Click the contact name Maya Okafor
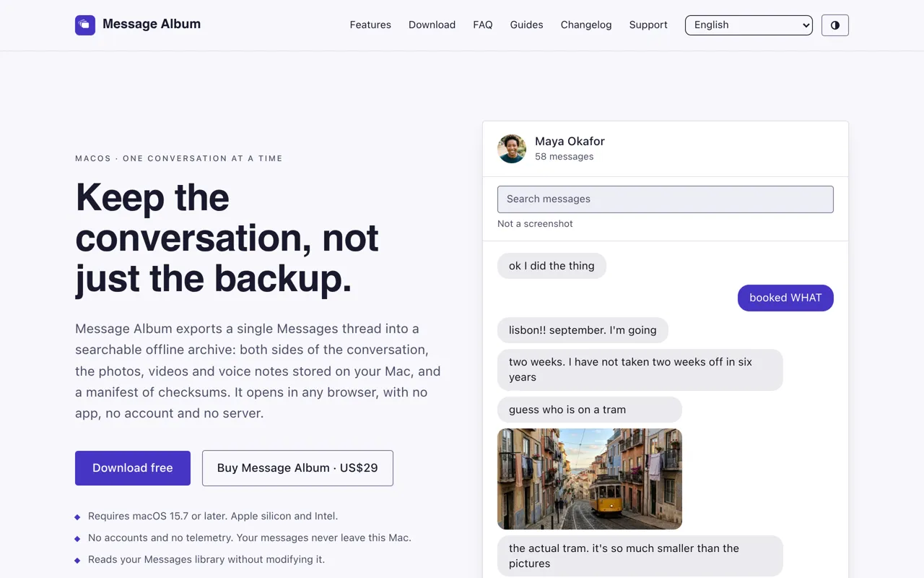This screenshot has height=578, width=924. coord(570,141)
